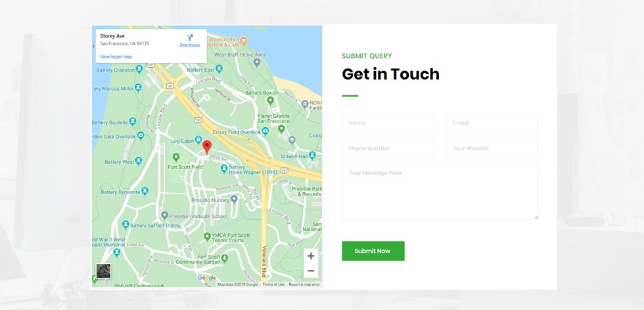Click the Phone Number field
Screen dimensions: 644x310
point(388,149)
